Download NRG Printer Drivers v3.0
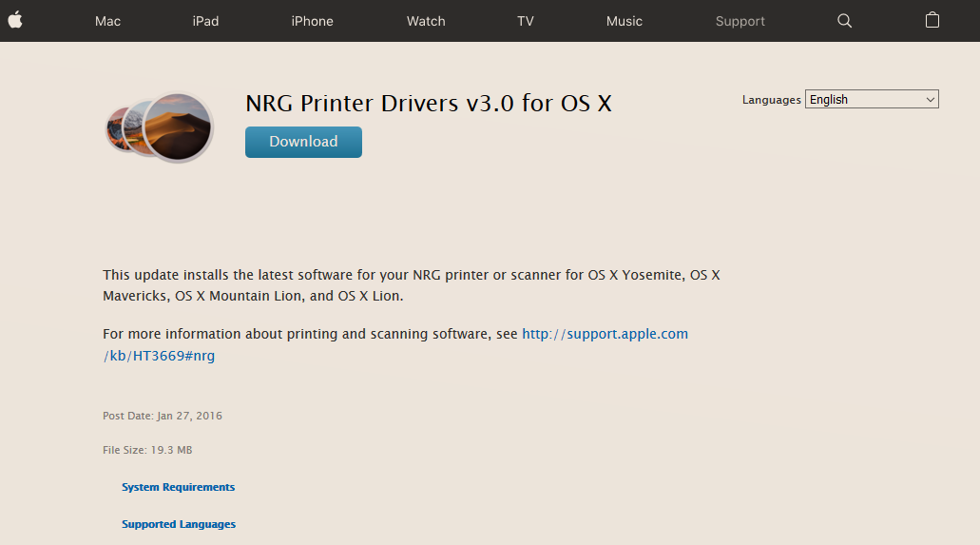Screen dimensions: 980x545 point(303,142)
